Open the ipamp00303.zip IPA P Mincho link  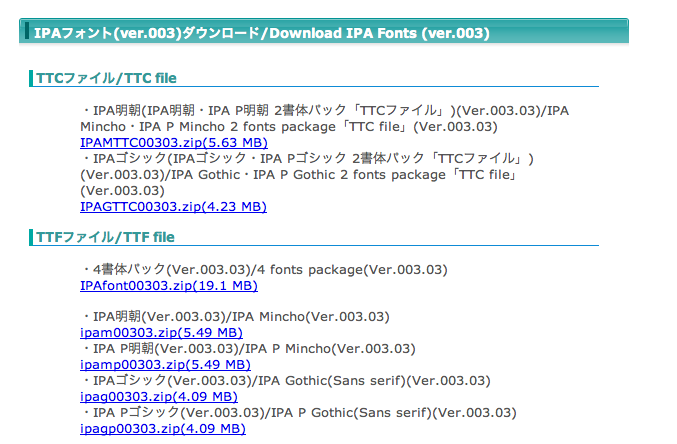tap(165, 365)
